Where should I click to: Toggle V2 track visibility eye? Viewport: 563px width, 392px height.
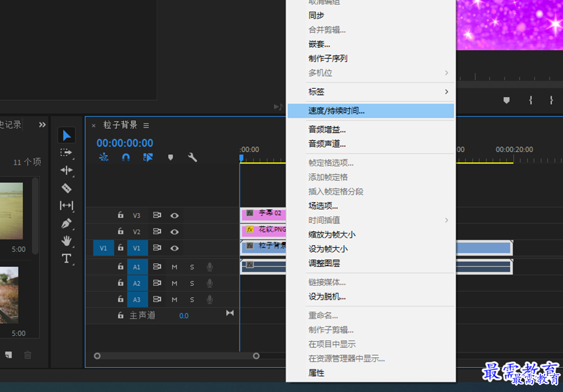click(x=175, y=232)
